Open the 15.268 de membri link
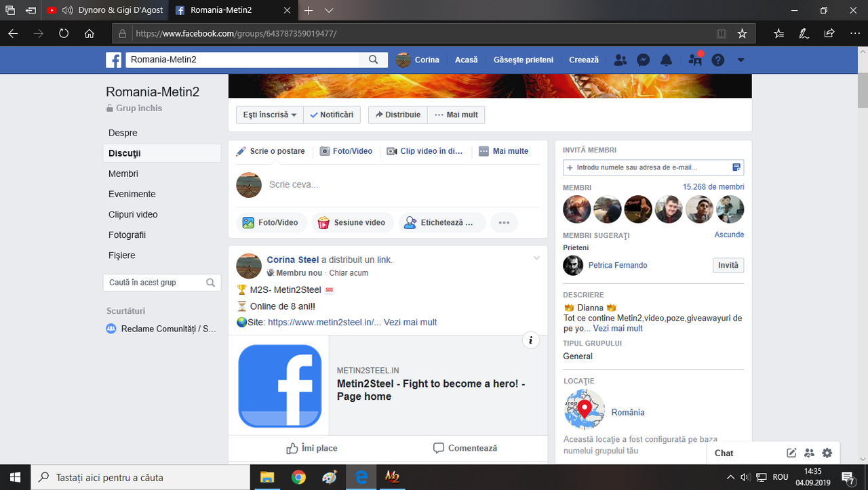Screen dimensions: 868x490 [x=713, y=187]
